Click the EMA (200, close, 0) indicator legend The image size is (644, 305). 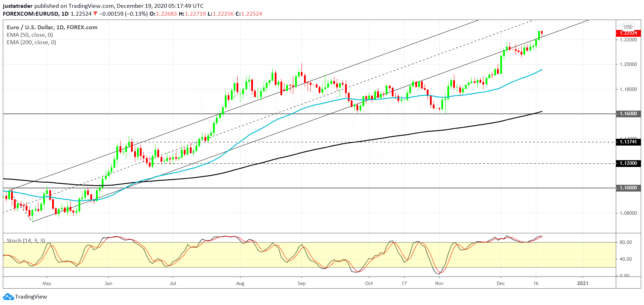(x=31, y=42)
